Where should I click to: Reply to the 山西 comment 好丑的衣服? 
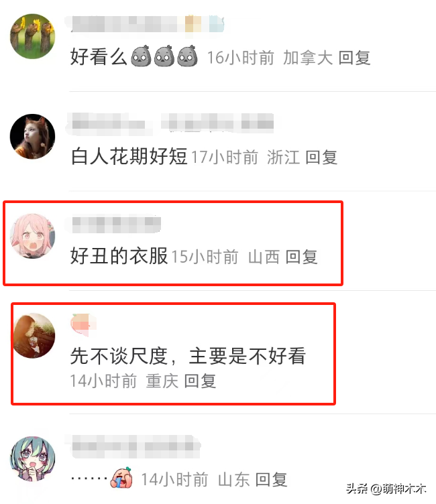click(x=301, y=257)
